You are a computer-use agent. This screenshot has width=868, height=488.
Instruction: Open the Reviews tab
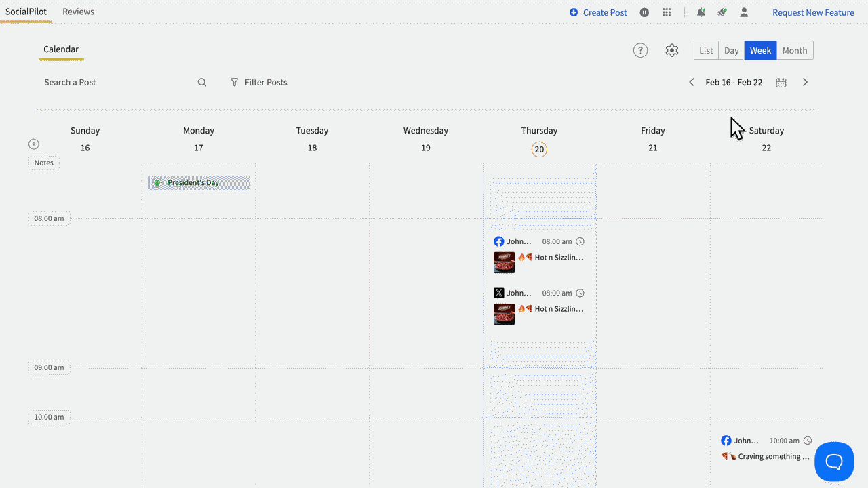78,12
